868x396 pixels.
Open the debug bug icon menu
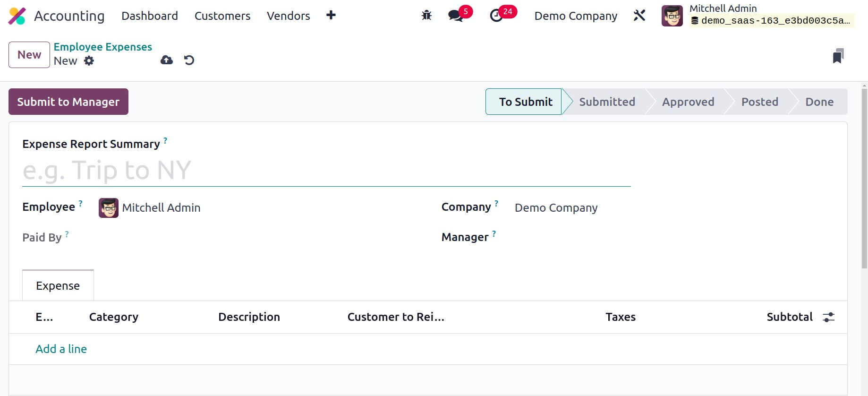pyautogui.click(x=426, y=16)
